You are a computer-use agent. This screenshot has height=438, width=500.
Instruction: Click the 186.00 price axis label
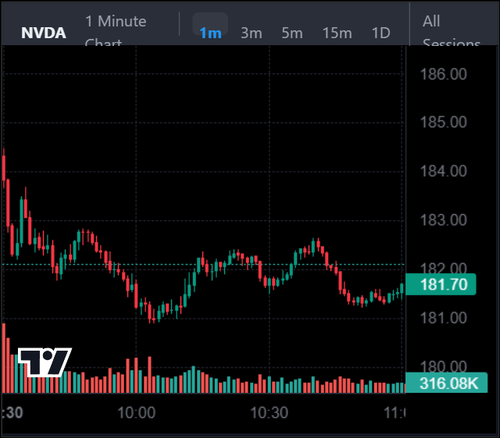pyautogui.click(x=443, y=74)
